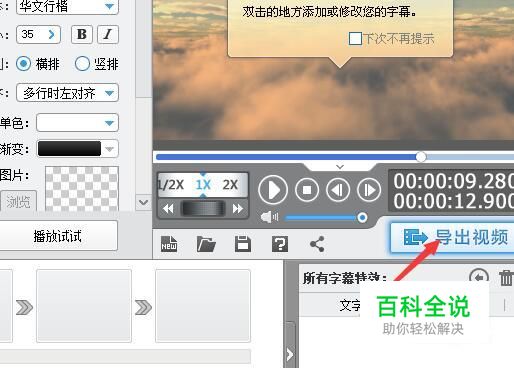Click the back arrow circle icon
Image resolution: width=514 pixels, height=368 pixels.
[479, 277]
